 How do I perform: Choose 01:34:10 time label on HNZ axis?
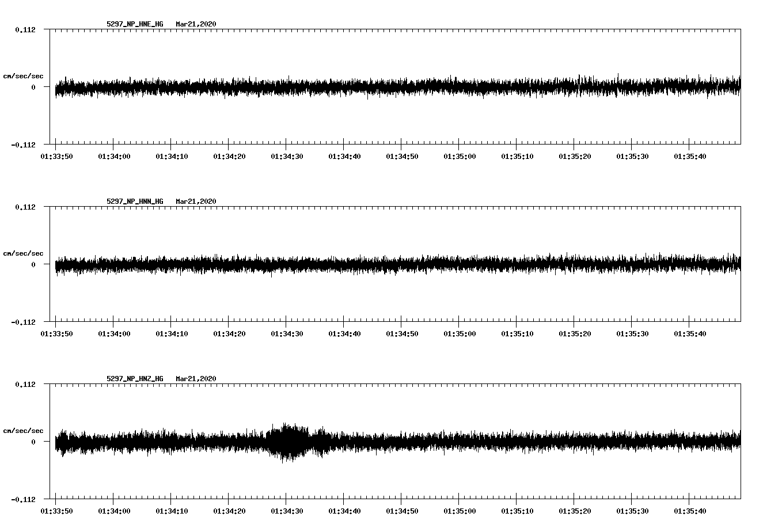172,511
